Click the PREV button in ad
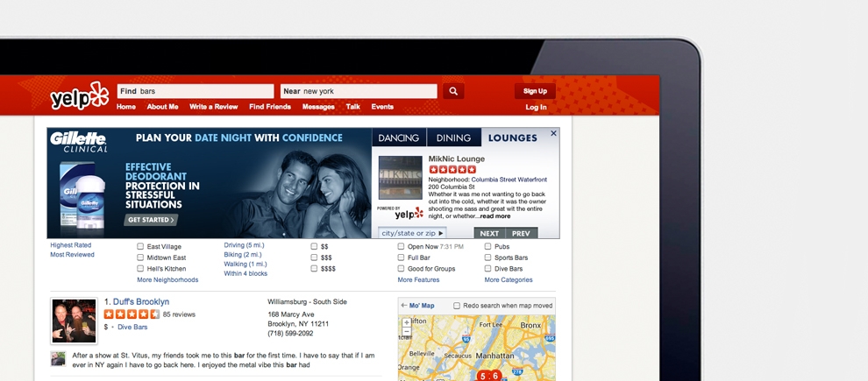The height and width of the screenshot is (381, 868). 521,233
